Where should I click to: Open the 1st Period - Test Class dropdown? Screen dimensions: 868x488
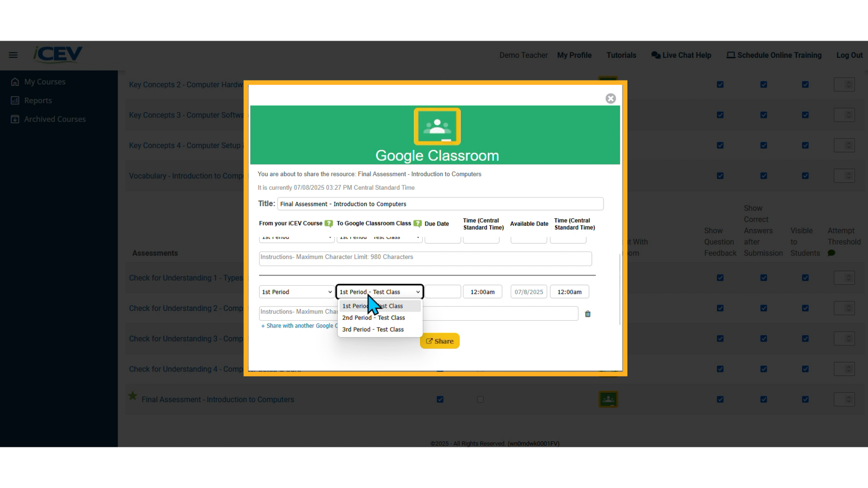pyautogui.click(x=380, y=292)
